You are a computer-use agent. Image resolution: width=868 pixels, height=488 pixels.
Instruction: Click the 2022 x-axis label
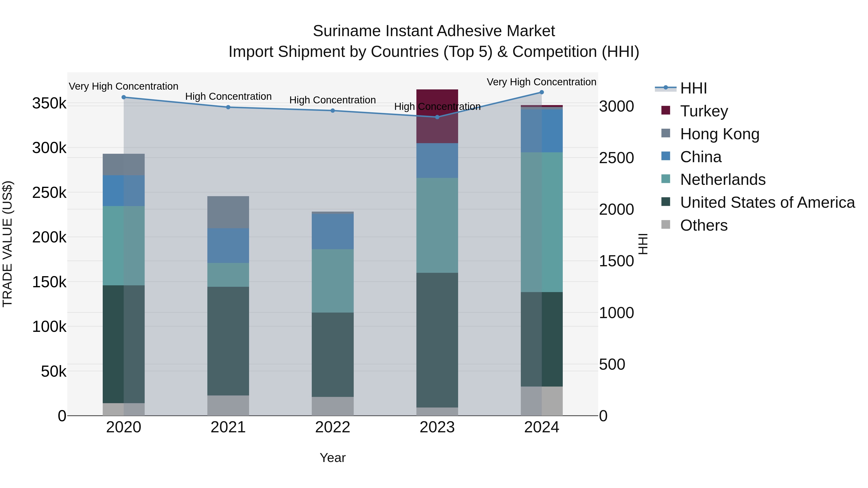(x=332, y=427)
